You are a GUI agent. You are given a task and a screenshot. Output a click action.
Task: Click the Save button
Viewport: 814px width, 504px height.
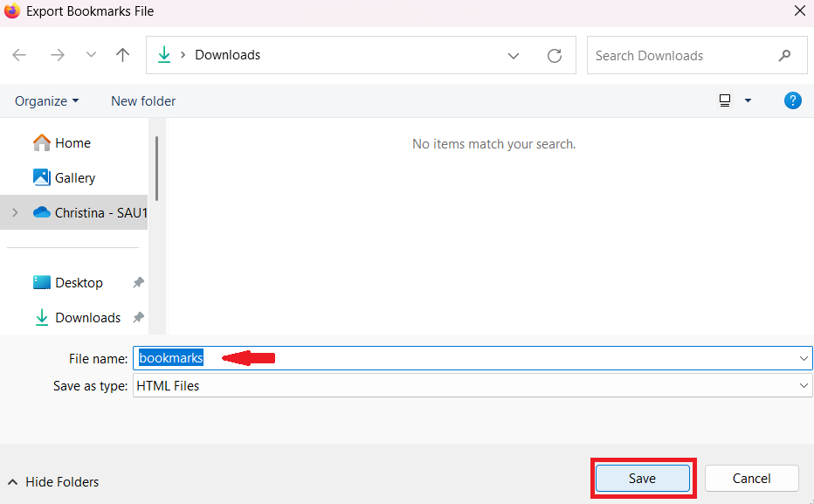pyautogui.click(x=642, y=478)
